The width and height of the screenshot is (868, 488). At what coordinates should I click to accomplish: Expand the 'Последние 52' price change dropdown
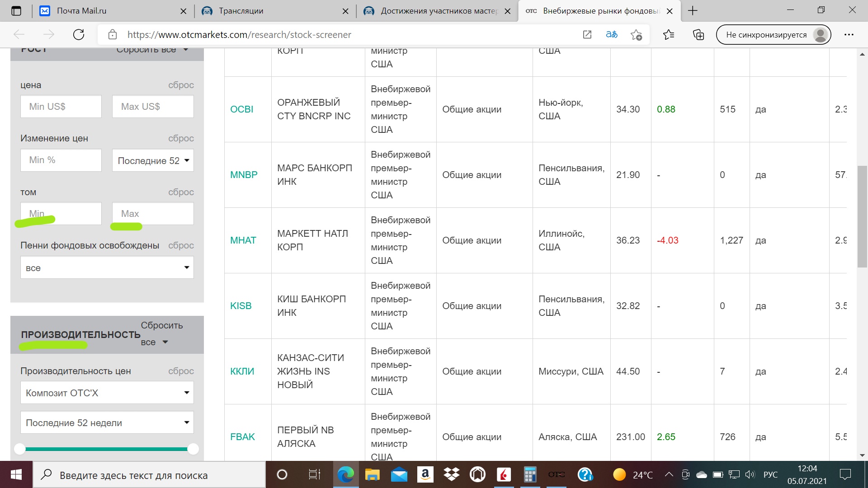[x=153, y=160]
